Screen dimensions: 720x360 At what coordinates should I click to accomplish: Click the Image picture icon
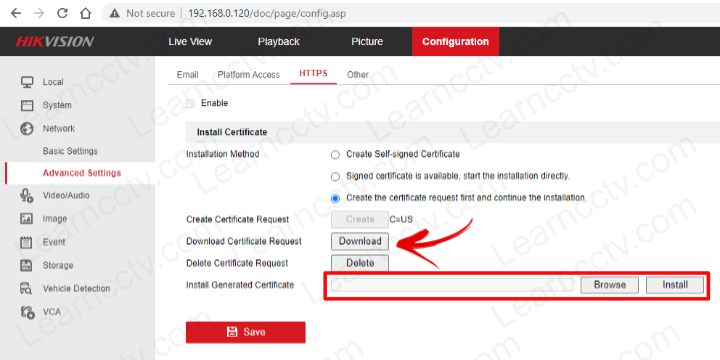point(27,219)
